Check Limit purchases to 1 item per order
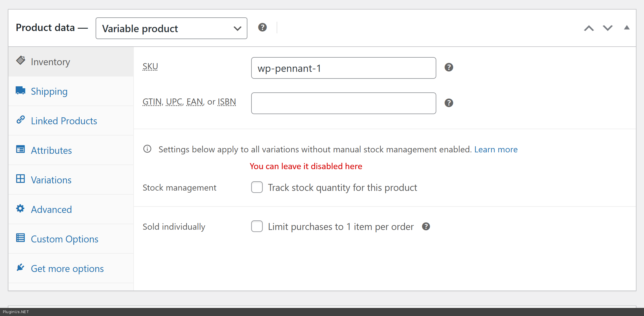644x316 pixels. tap(257, 227)
